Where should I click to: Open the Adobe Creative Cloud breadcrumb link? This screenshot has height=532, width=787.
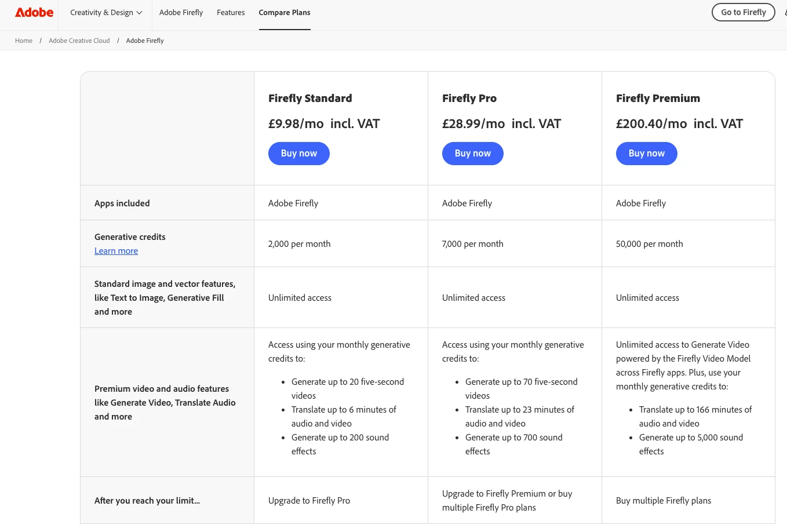click(79, 41)
